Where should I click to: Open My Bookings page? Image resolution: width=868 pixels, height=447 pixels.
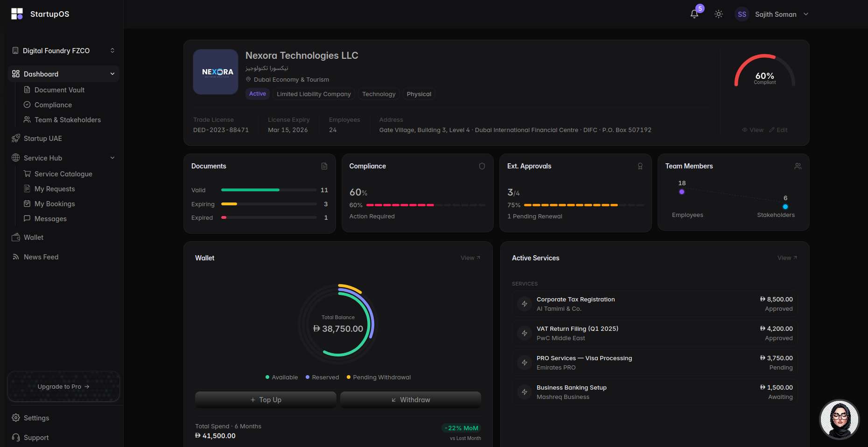pyautogui.click(x=55, y=204)
